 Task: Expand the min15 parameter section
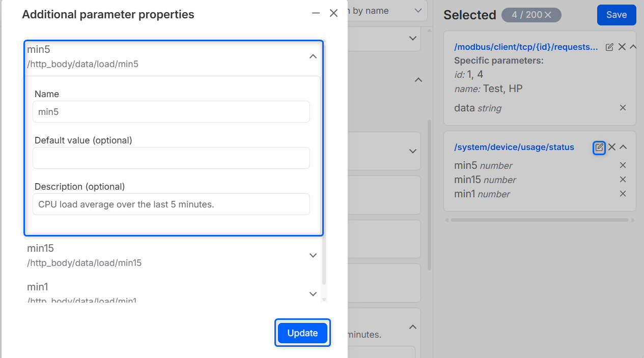(x=313, y=255)
